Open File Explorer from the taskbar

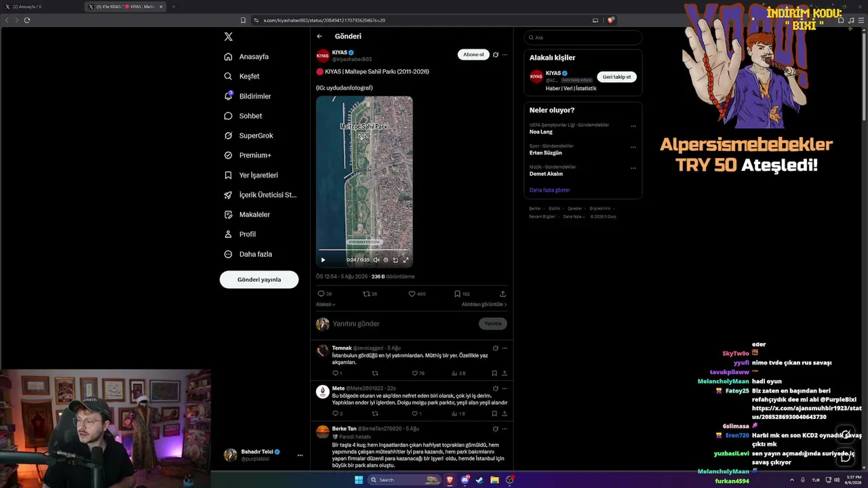pos(494,480)
